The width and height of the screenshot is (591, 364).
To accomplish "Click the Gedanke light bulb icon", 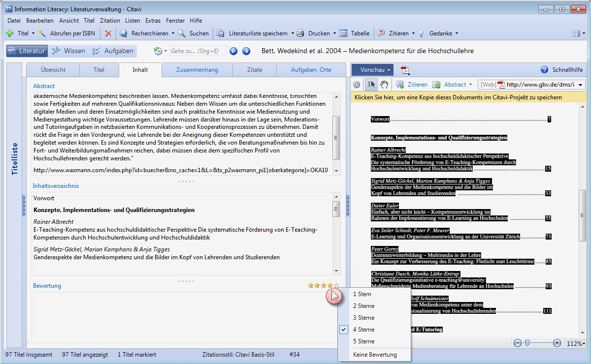I will click(421, 33).
